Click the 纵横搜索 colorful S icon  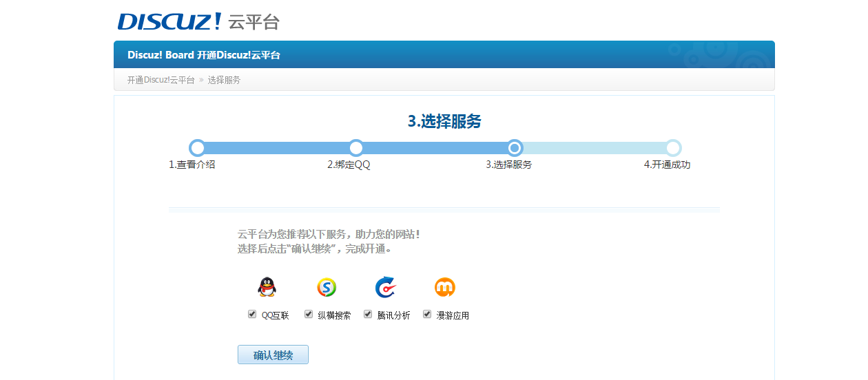click(x=327, y=287)
